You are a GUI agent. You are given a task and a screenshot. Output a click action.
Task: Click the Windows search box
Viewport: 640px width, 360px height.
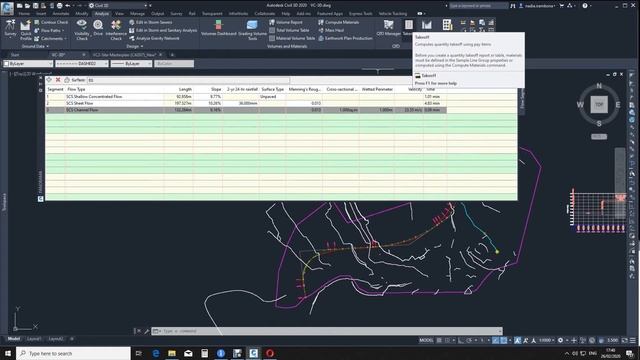(x=73, y=353)
